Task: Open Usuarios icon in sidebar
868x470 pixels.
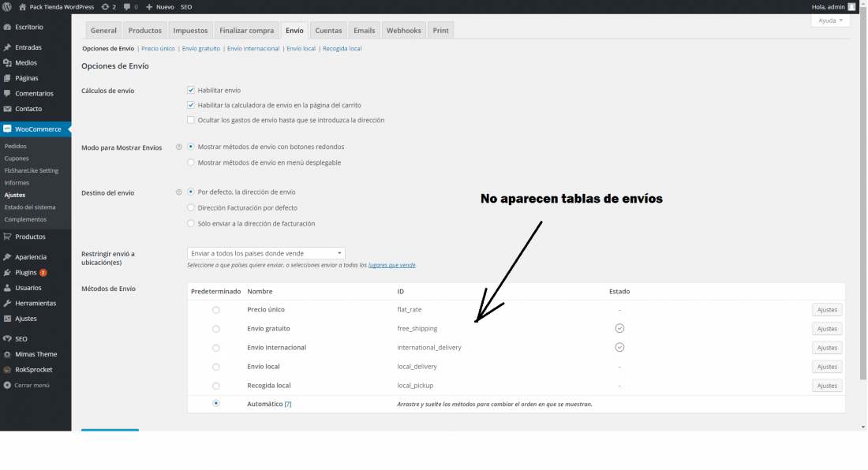Action: pyautogui.click(x=7, y=288)
